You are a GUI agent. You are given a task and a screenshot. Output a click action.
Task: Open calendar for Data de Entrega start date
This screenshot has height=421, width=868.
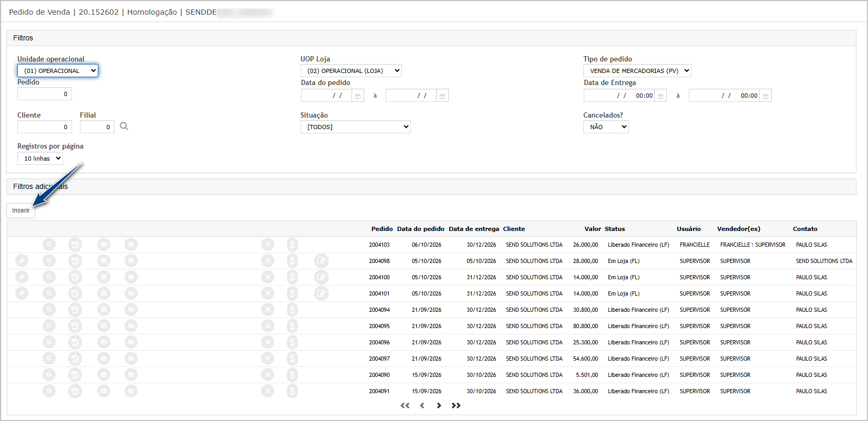[x=660, y=96]
